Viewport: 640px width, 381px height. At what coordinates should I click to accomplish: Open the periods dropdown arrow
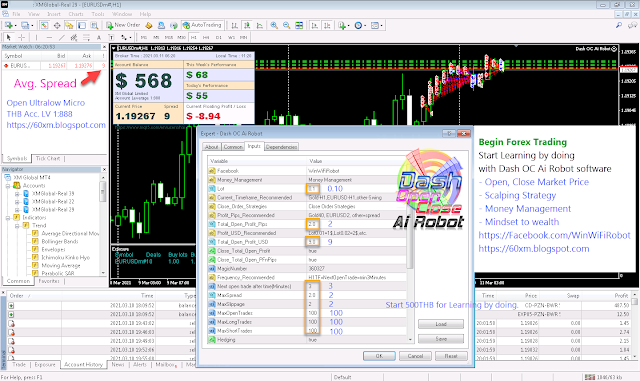pos(365,25)
